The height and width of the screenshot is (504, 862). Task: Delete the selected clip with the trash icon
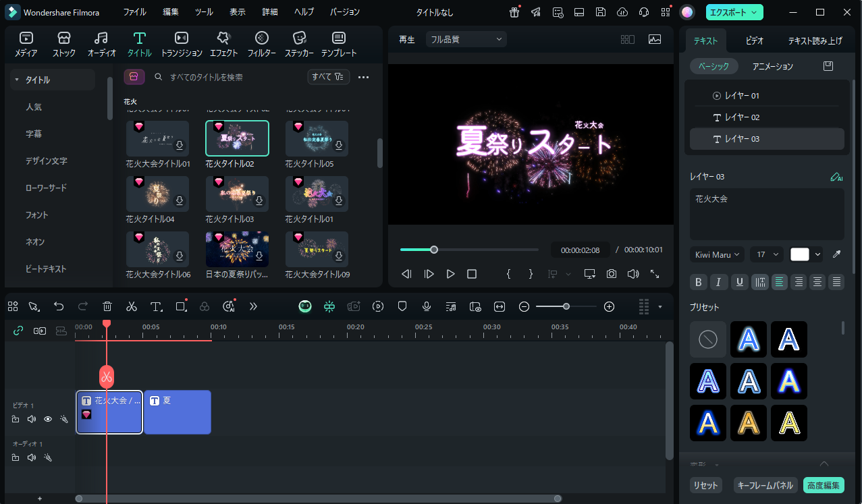click(x=107, y=306)
